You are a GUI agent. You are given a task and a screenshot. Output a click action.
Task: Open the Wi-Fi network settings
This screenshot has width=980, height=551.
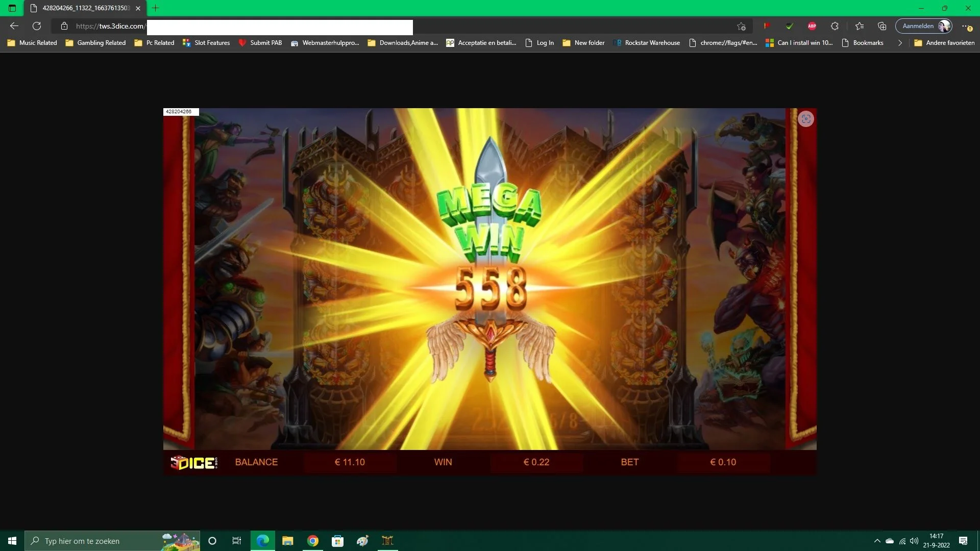[902, 541]
